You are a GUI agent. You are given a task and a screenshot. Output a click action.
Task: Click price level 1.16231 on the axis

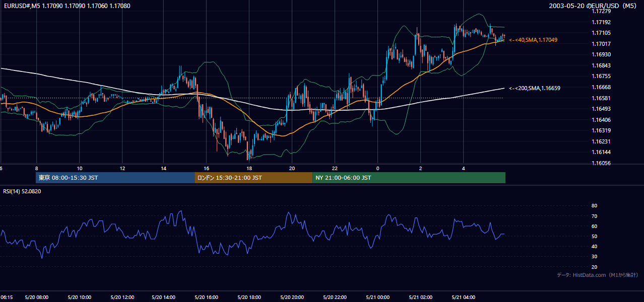pyautogui.click(x=602, y=141)
